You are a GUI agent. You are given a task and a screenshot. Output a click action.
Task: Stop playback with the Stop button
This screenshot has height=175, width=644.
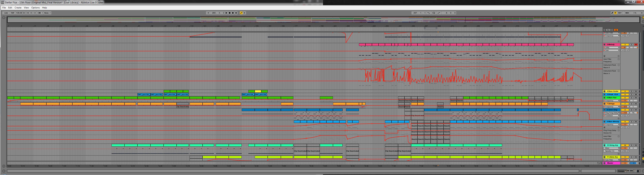coord(230,13)
